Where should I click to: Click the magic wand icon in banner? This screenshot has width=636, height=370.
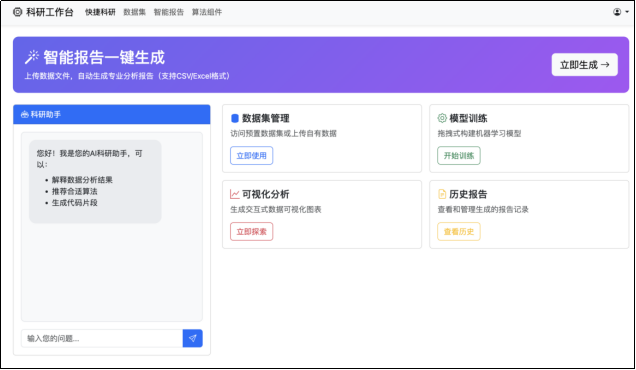[32, 57]
